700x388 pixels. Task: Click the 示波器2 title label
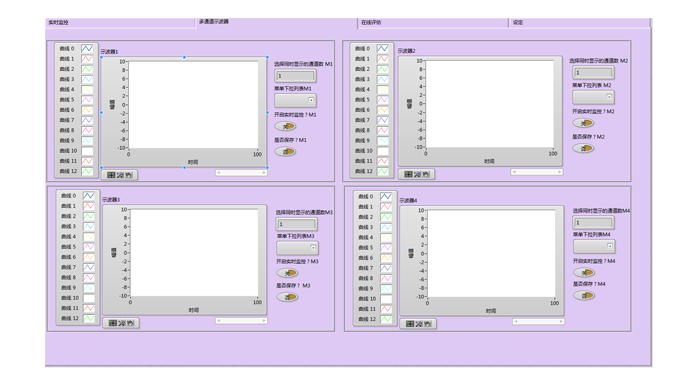tap(407, 51)
